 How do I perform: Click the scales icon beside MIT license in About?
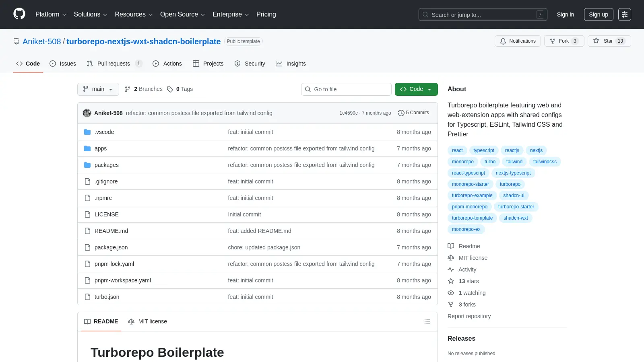[451, 258]
